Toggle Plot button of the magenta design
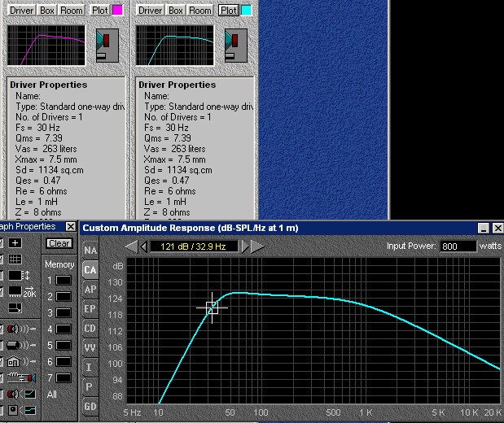The width and height of the screenshot is (504, 423). coord(99,11)
